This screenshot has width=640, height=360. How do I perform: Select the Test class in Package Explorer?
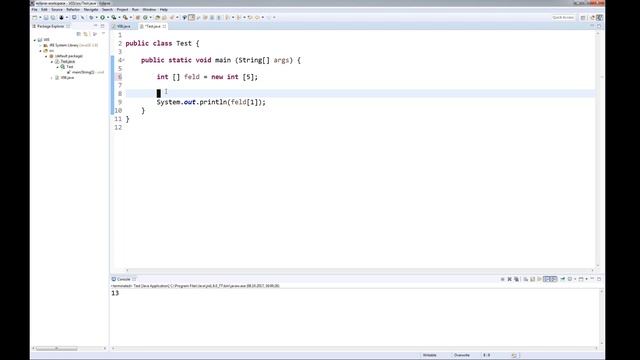coord(69,67)
